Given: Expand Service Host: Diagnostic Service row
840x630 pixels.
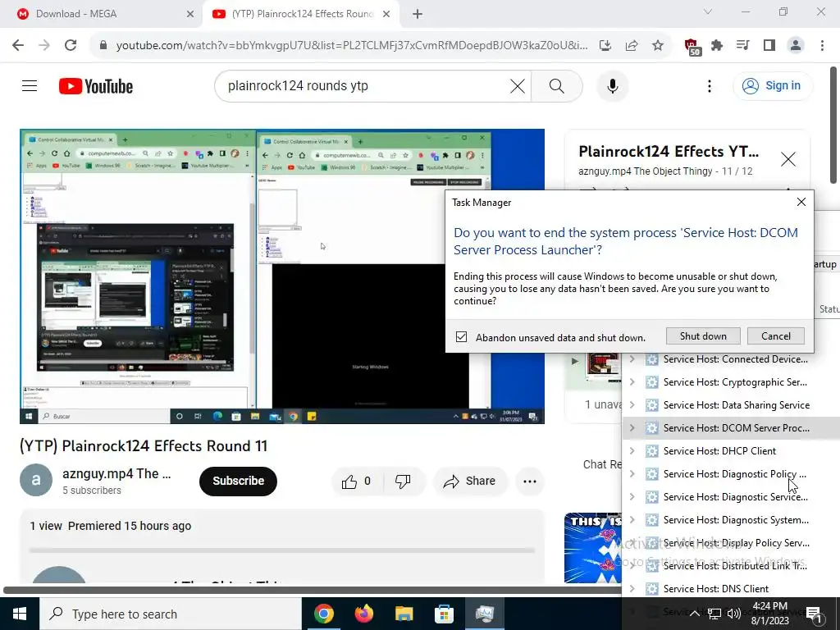Looking at the screenshot, I should [x=632, y=496].
